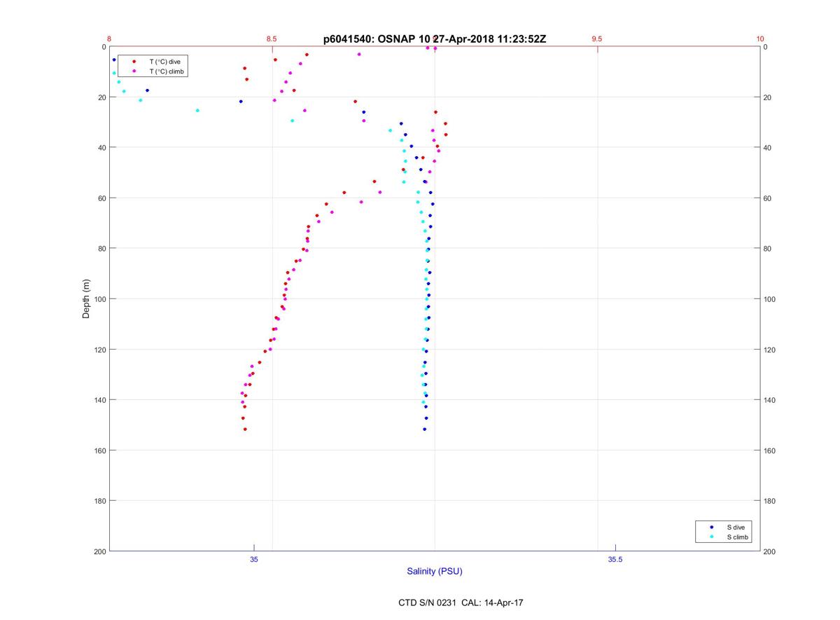Screen dimensions: 840x620
Task: Click the 'S climb' legend entry
Action: 738,537
